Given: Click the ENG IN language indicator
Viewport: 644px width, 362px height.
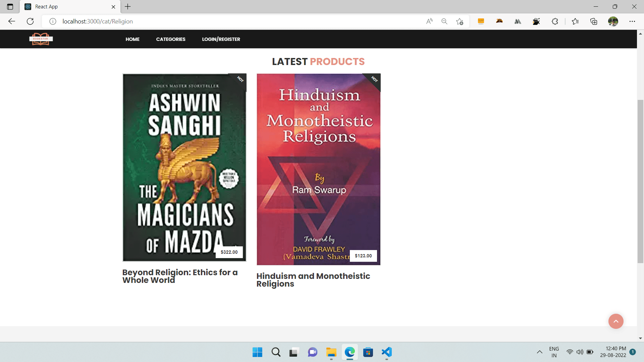Looking at the screenshot, I should (554, 352).
